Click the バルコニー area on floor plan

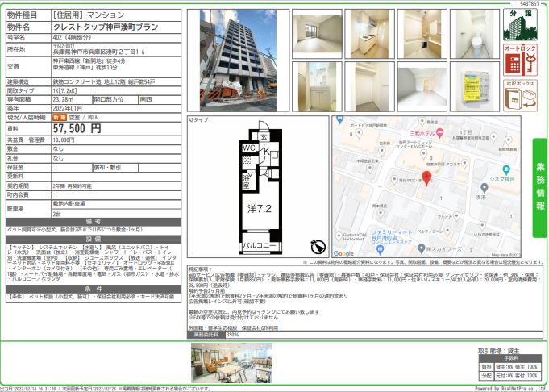(x=260, y=245)
